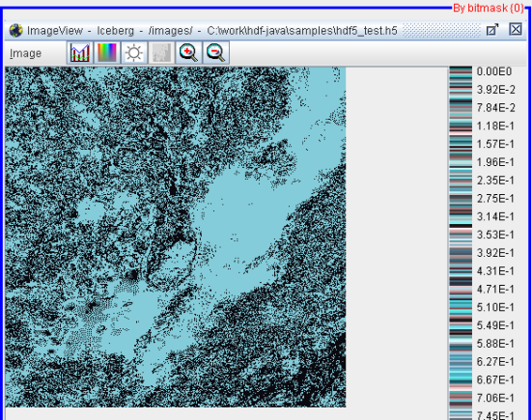
Task: Click inside the Iceberg image canvas
Action: [x=176, y=237]
